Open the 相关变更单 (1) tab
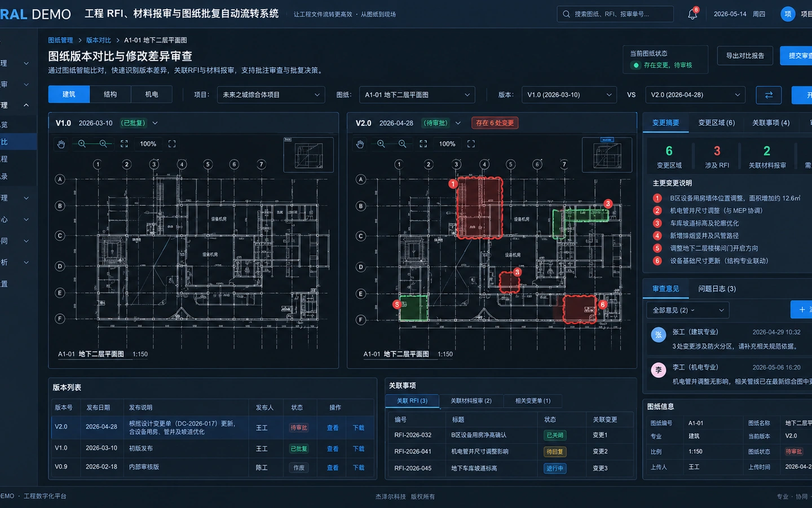The image size is (812, 508). [x=533, y=401]
